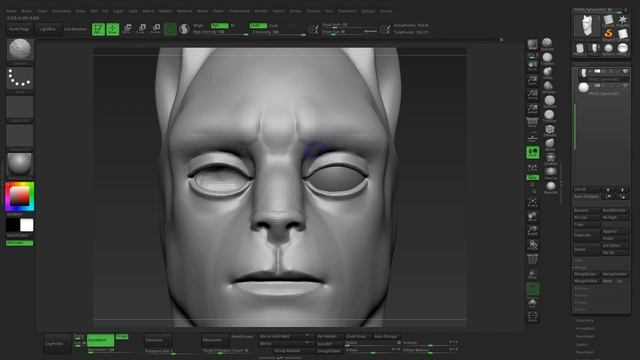This screenshot has height=360, width=640.
Task: Click the BPR render icon
Action: pos(532,44)
